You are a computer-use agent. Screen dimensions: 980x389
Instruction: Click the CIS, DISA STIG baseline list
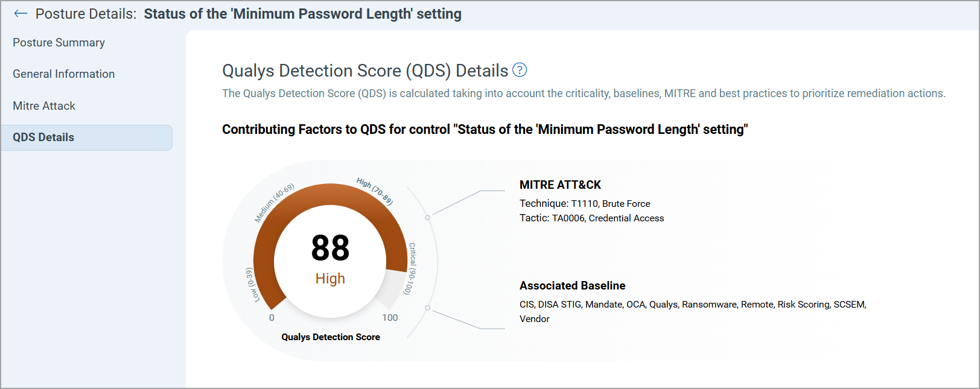pos(693,312)
